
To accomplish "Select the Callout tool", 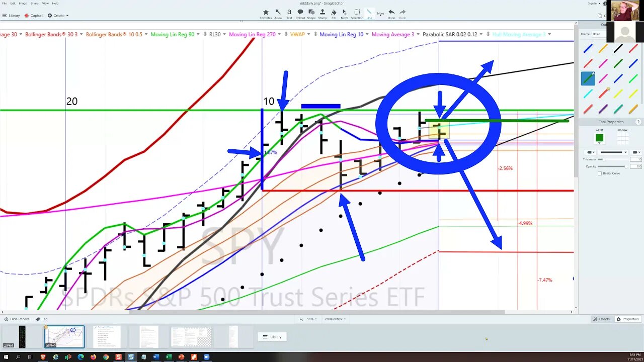I will 300,14.
